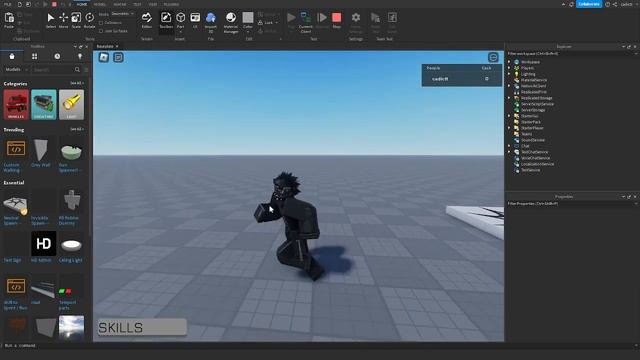
Task: Open the Recent clock tab in Toolbox
Action: click(57, 56)
